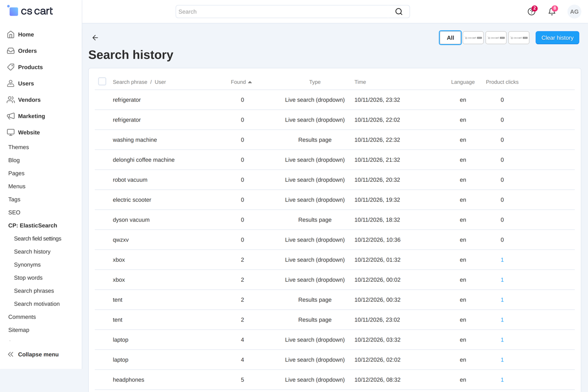588x392 pixels.
Task: Collapse the CP: ElasticSearch submenu
Action: [33, 226]
